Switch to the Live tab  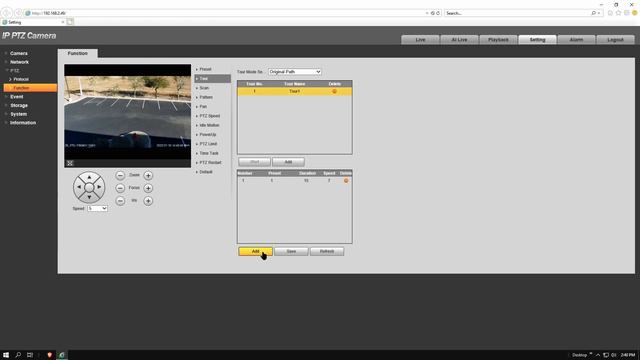pos(420,40)
